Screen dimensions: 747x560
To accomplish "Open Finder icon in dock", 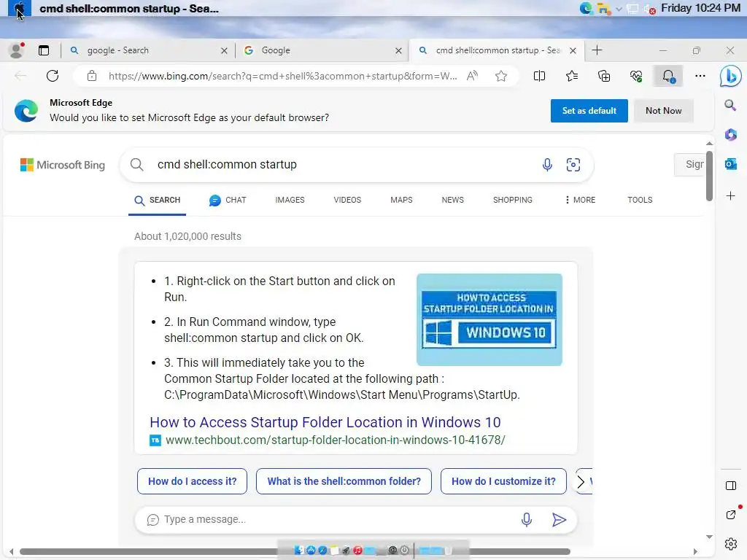I will tap(299, 551).
